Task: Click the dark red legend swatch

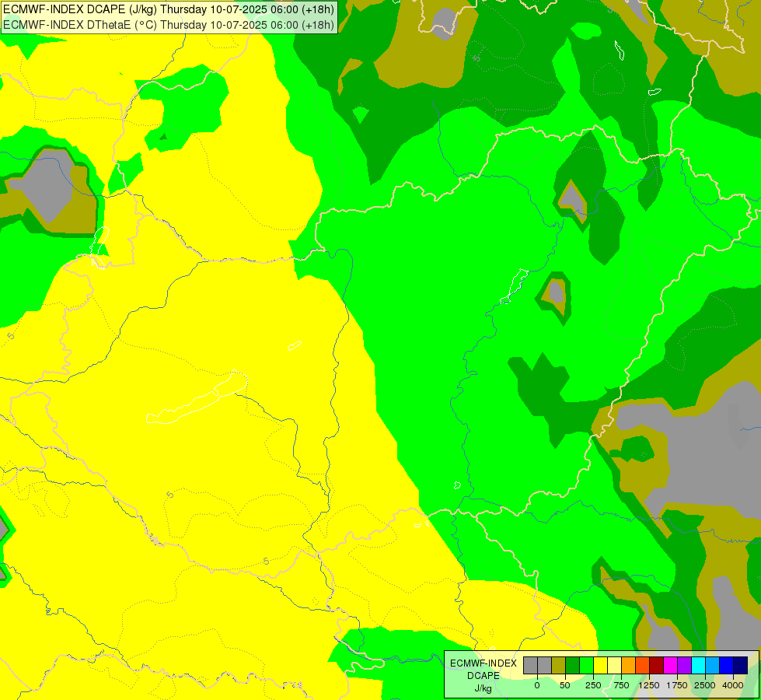Action: click(x=657, y=666)
